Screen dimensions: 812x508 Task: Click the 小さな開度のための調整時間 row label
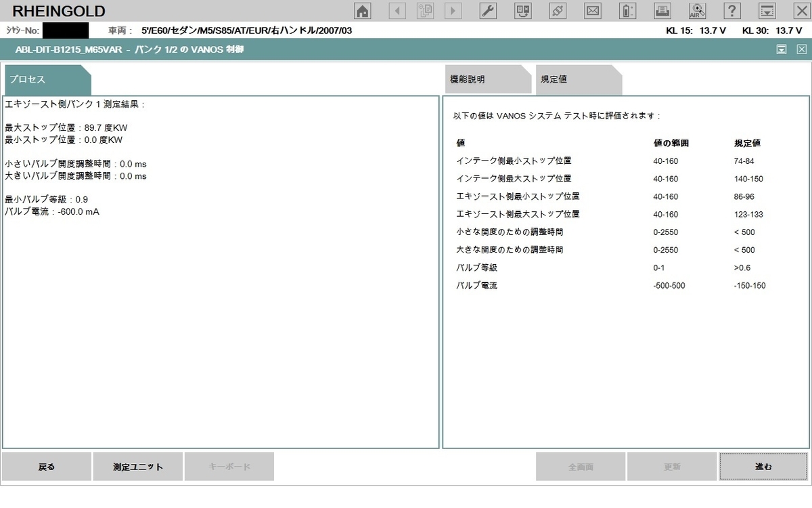click(510, 232)
